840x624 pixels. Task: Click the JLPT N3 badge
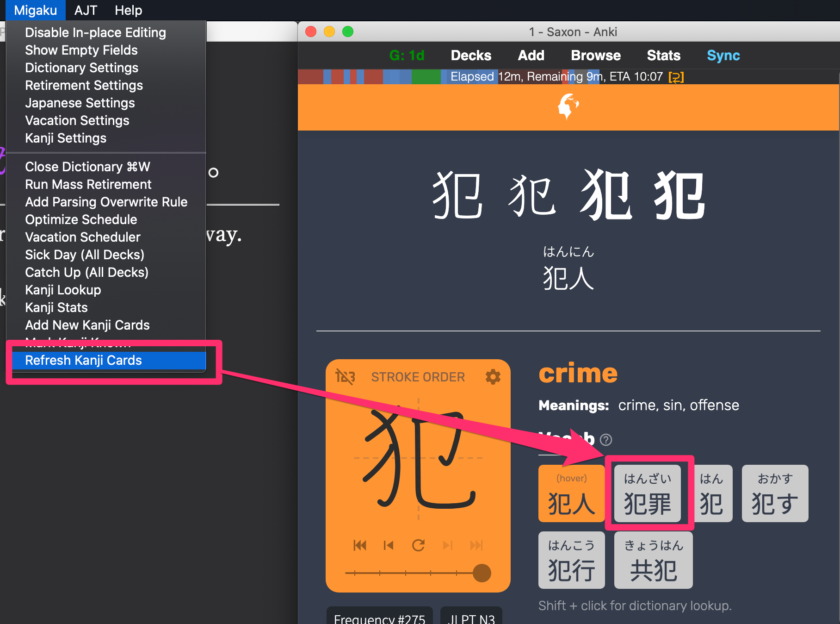click(471, 618)
